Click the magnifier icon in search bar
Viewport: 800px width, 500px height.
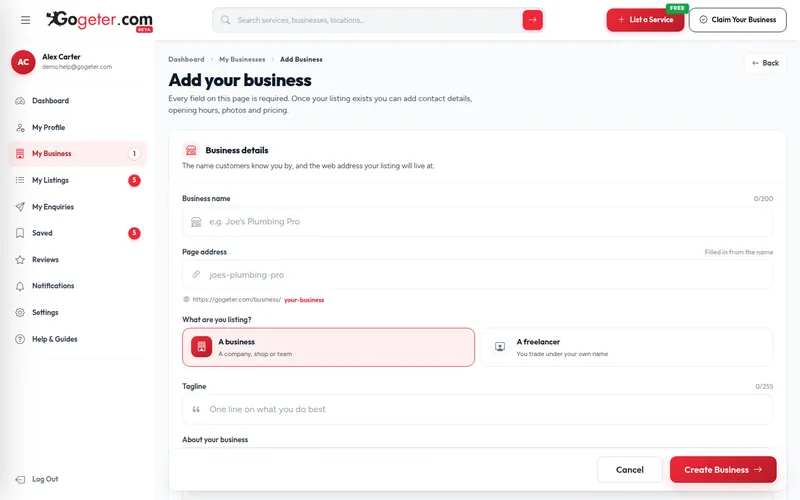(x=225, y=20)
